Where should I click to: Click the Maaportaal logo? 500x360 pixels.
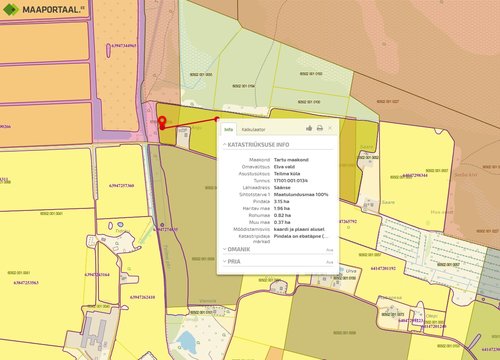click(x=43, y=9)
